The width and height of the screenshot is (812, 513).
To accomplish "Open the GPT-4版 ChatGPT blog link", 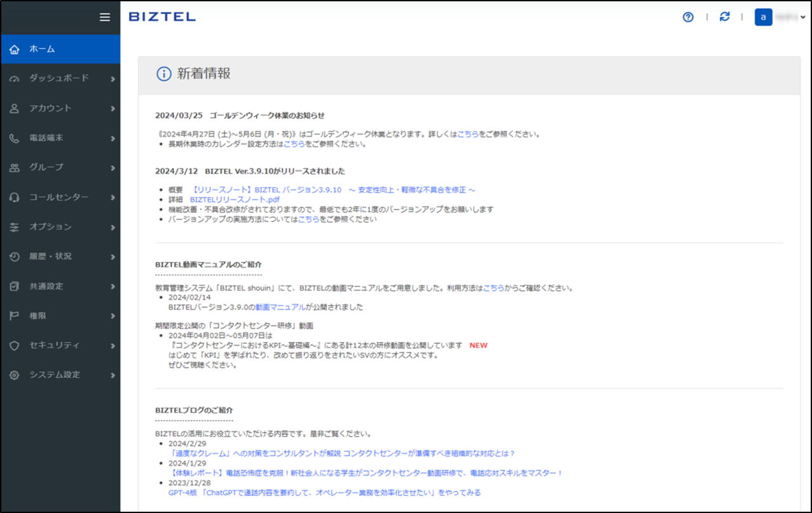I will tap(324, 493).
